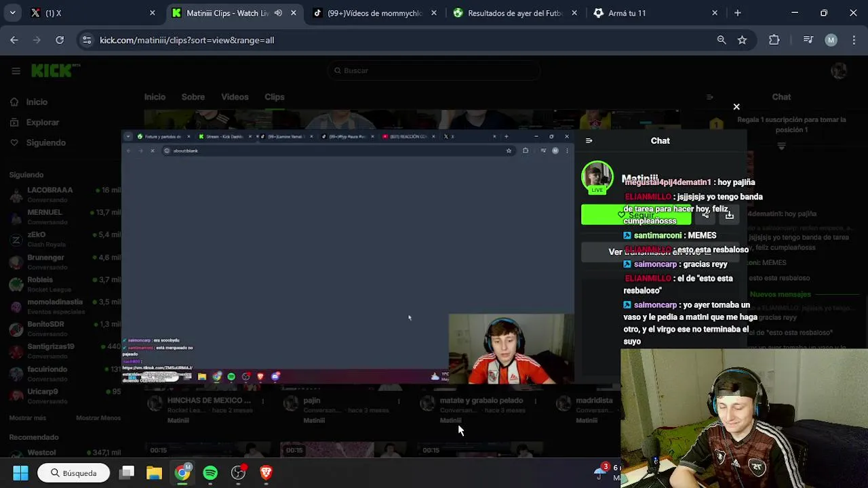Open Chrome extensions puzzle icon
Image resolution: width=868 pixels, height=488 pixels.
(x=774, y=40)
